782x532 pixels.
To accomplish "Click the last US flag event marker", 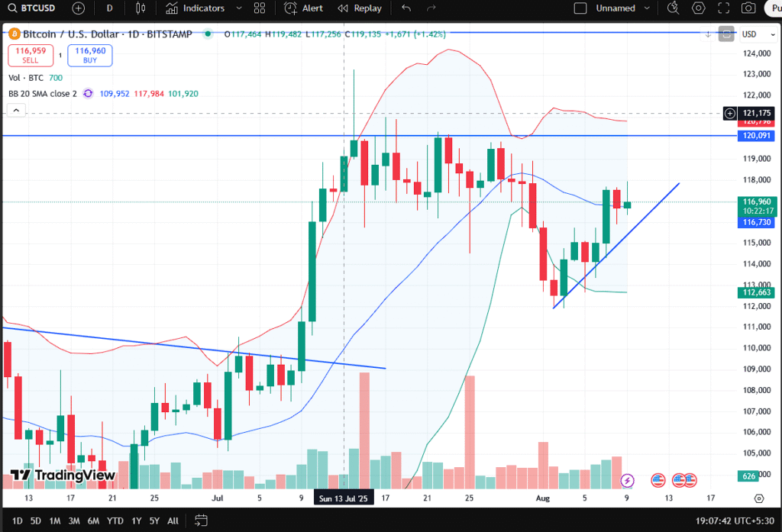I will click(x=690, y=481).
